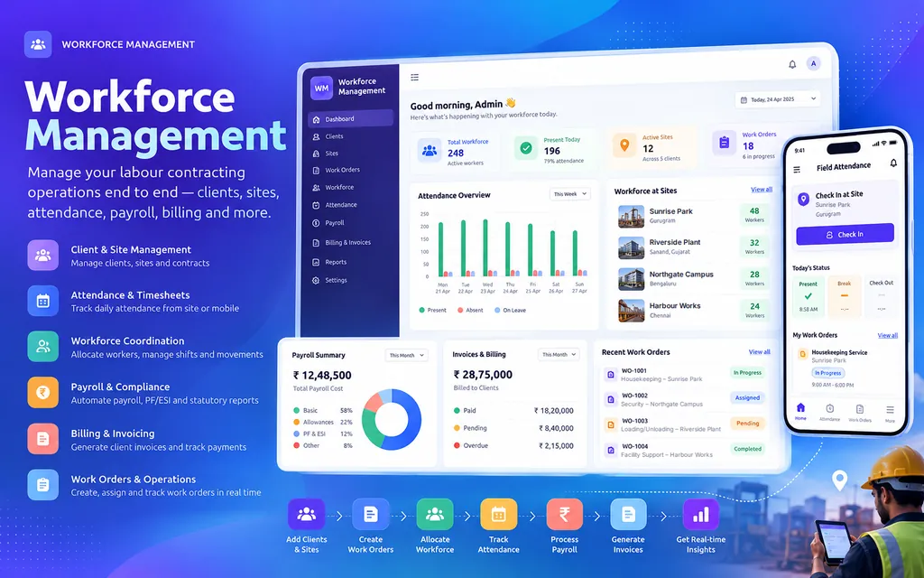Screen dimensions: 924x578
Task: Click the Create Work Orders step icon
Action: [371, 514]
